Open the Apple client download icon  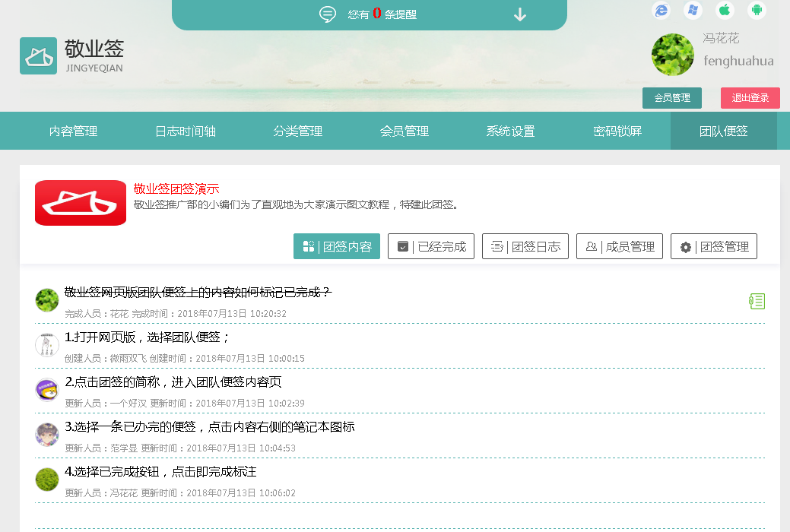click(725, 10)
